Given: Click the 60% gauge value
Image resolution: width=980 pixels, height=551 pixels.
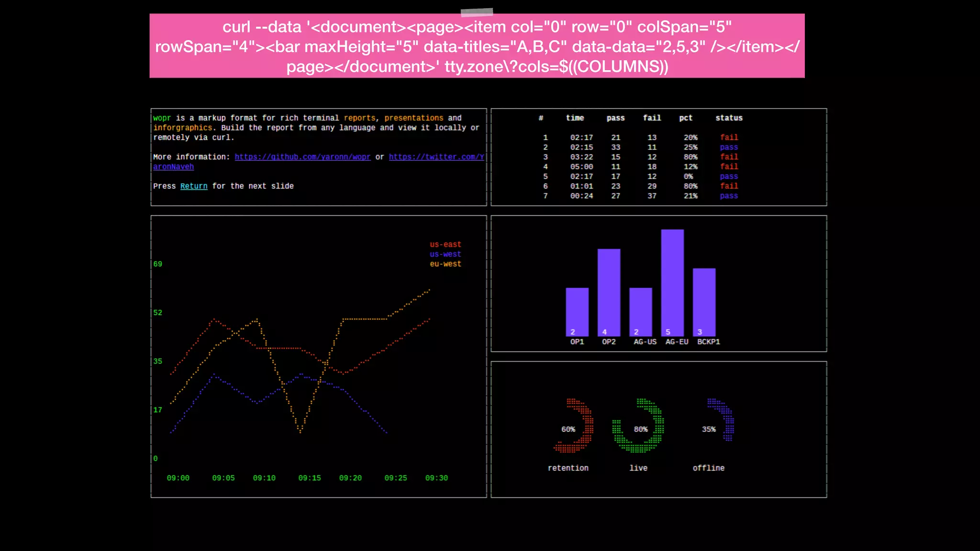Looking at the screenshot, I should (x=568, y=430).
